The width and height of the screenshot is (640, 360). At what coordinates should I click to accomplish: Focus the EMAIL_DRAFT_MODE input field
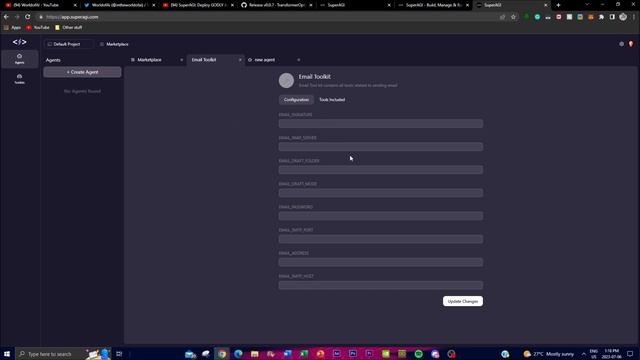[381, 193]
